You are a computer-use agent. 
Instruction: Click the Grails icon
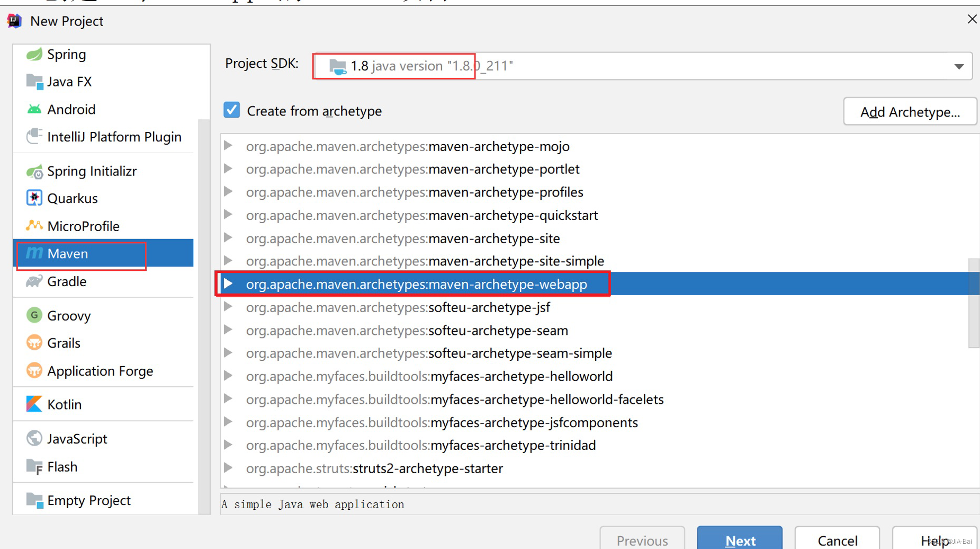pos(34,343)
